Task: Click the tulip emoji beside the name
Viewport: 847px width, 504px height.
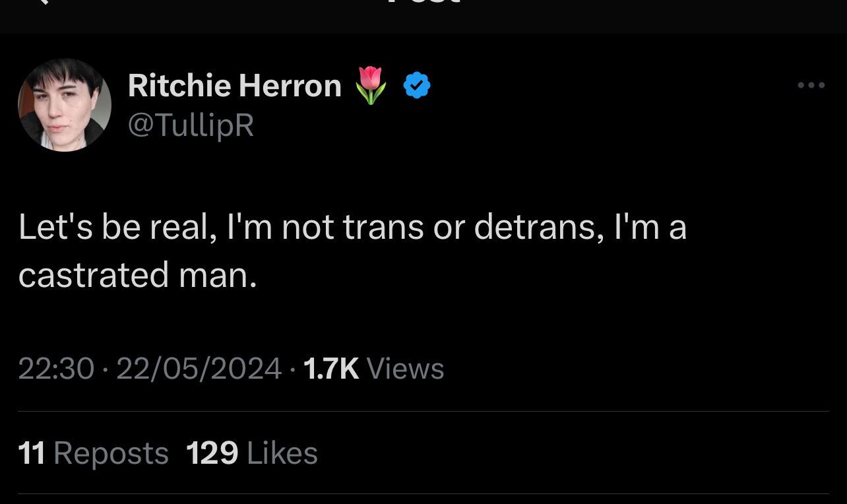Action: (371, 86)
